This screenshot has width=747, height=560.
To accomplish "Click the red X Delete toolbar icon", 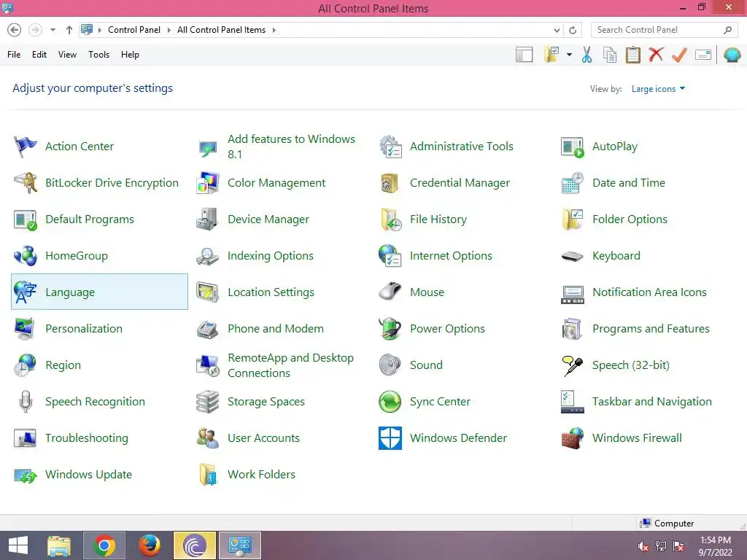I will click(x=656, y=54).
